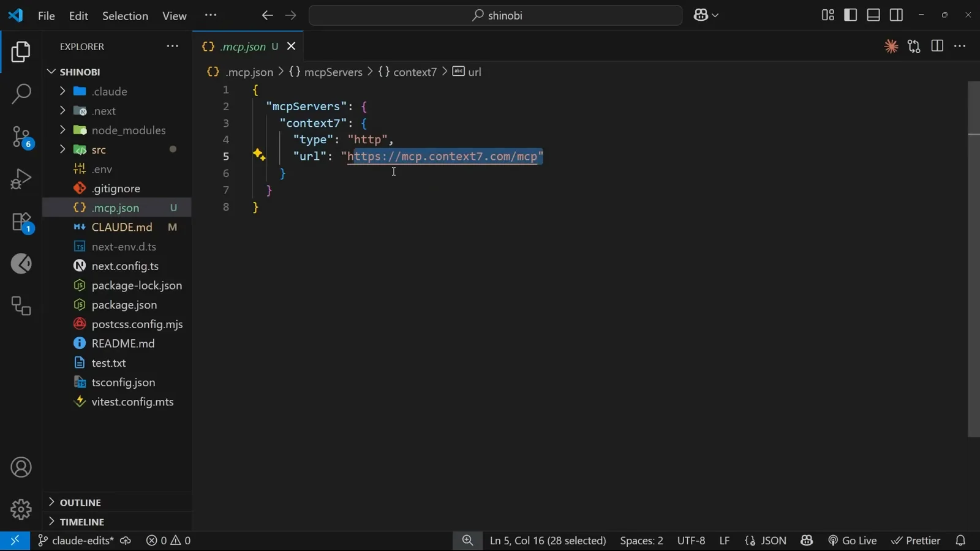Open Copilot status icon in status bar

807,541
